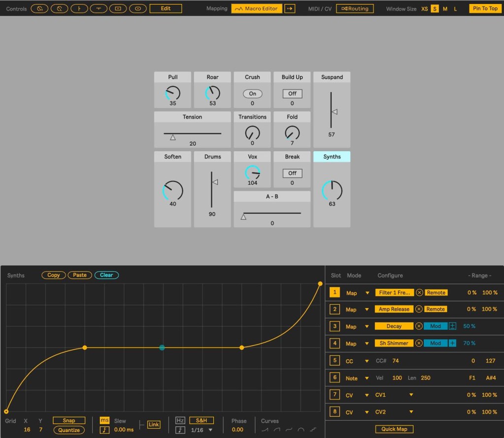Viewport: 504px width, 438px height.
Task: Open the Routing view
Action: (355, 8)
